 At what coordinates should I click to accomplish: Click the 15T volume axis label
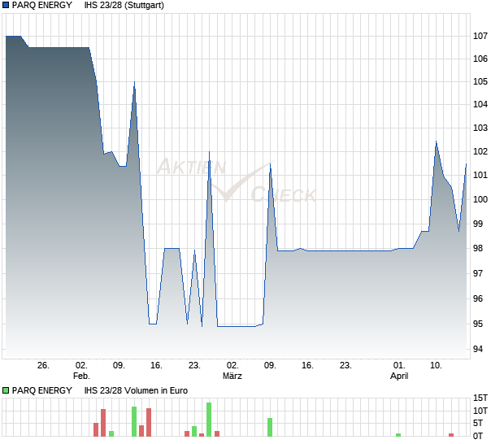point(480,398)
